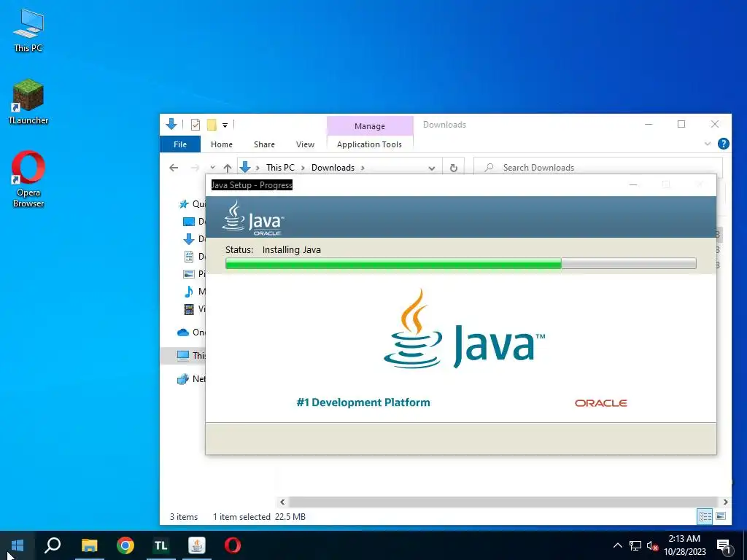This screenshot has height=560, width=747.
Task: Open Opera from the taskbar
Action: 233,545
